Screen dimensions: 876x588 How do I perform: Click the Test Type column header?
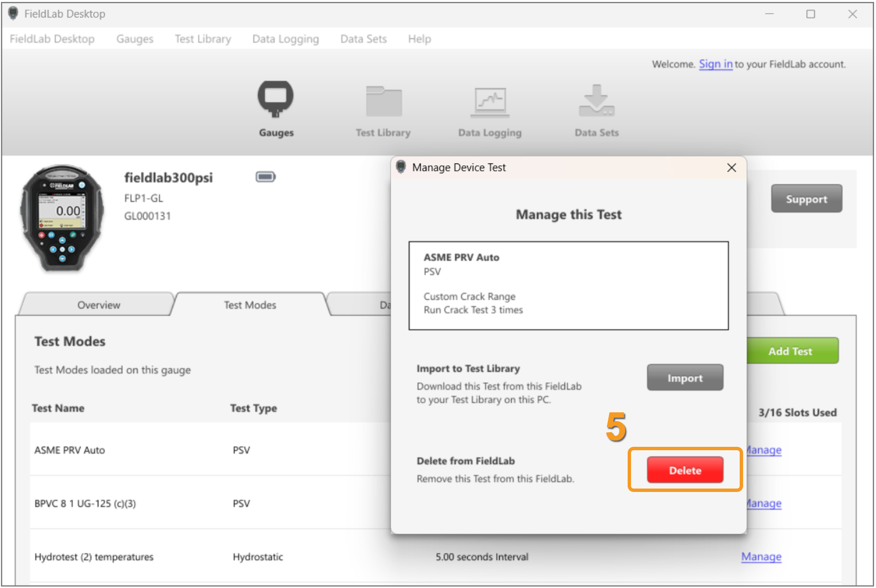[x=253, y=408]
